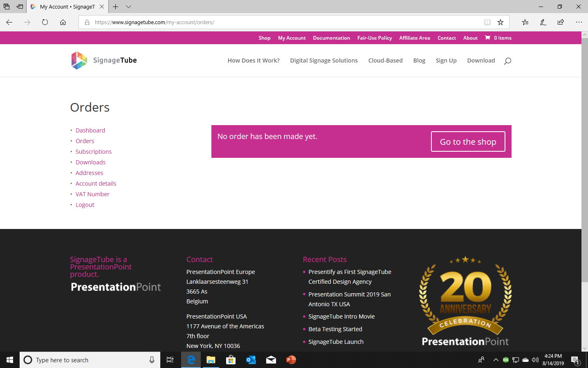Open the Windows Start menu
Image resolution: width=588 pixels, height=368 pixels.
(10, 360)
